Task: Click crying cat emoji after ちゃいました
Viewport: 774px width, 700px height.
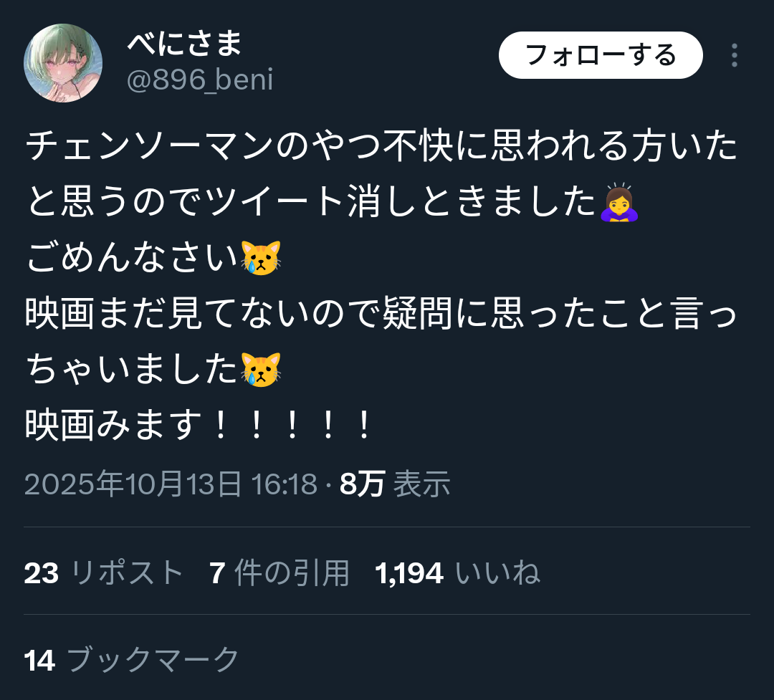Action: coord(261,369)
